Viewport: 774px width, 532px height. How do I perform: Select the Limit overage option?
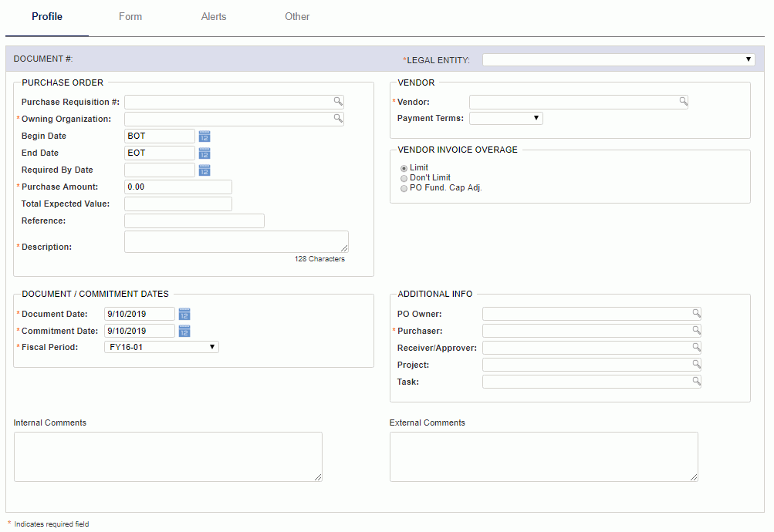click(x=404, y=168)
